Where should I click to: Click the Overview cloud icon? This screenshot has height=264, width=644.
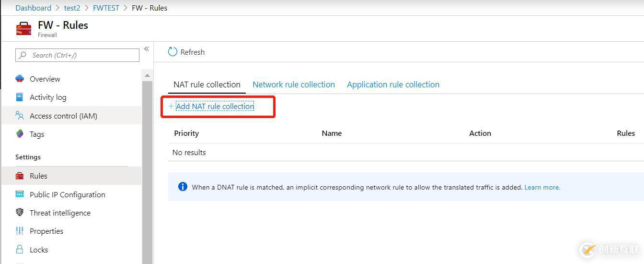click(x=20, y=79)
